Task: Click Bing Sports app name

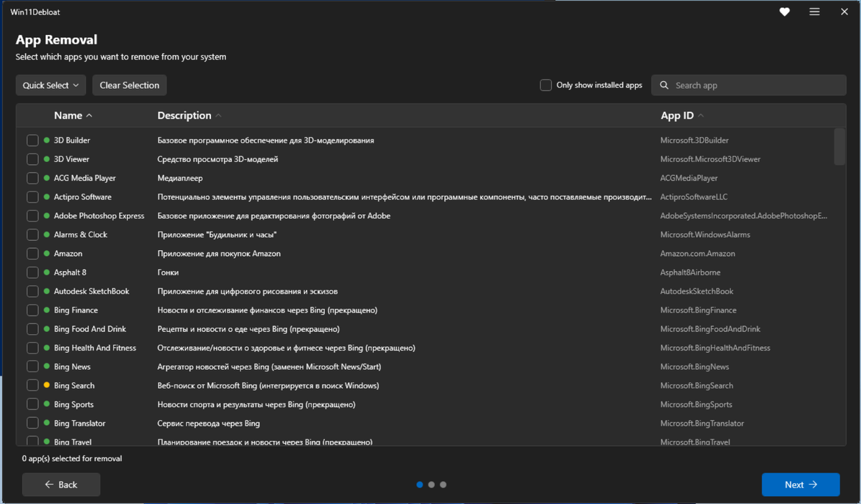Action: click(x=74, y=404)
